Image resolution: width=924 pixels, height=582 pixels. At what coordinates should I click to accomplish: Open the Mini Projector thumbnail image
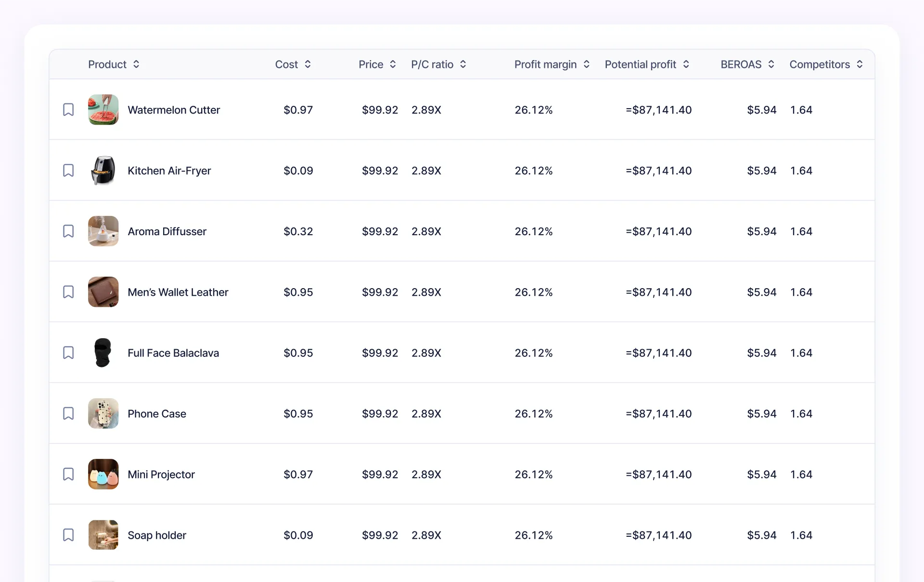103,474
